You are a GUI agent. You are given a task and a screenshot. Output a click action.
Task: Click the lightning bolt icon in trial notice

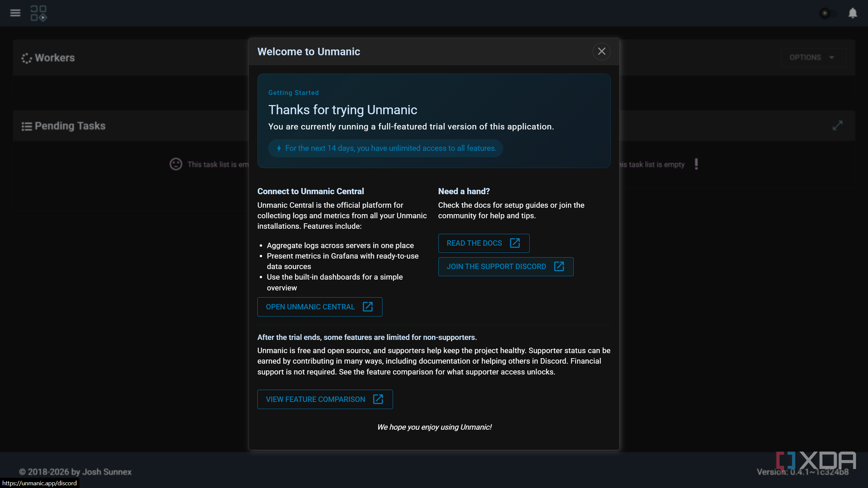tap(279, 148)
